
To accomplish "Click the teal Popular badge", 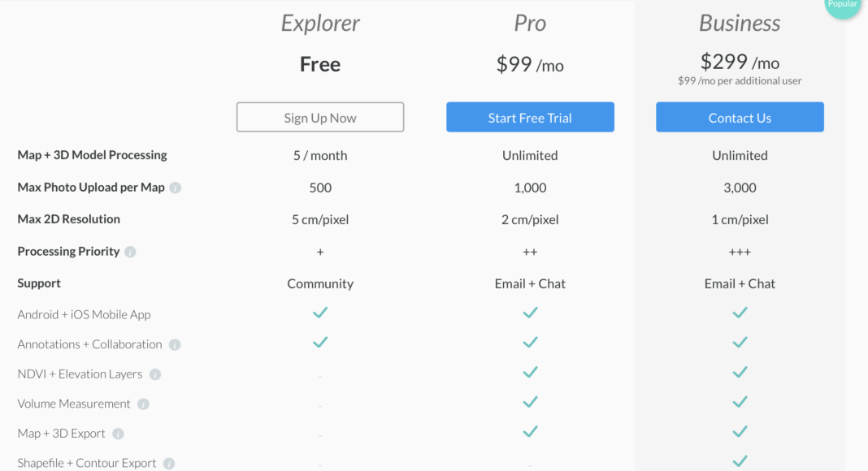I will point(844,5).
